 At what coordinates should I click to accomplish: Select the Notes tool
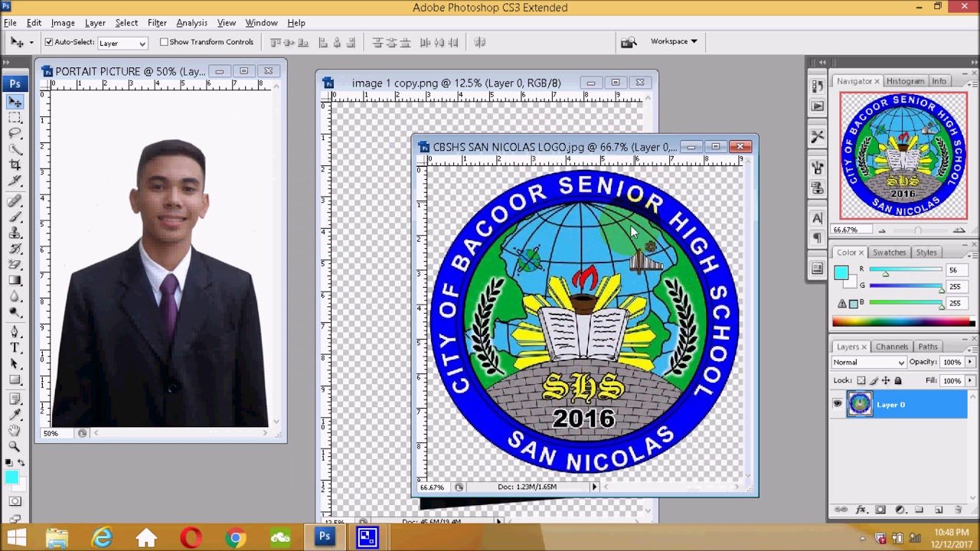pos(15,399)
